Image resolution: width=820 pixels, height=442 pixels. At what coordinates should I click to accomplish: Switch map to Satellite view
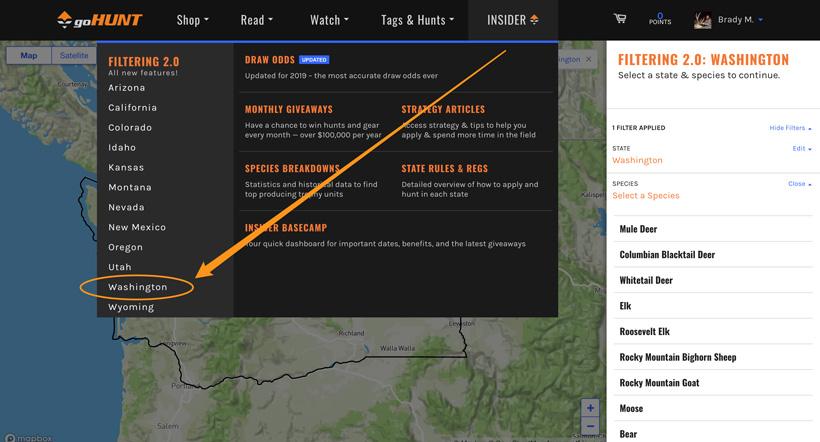pos(74,55)
